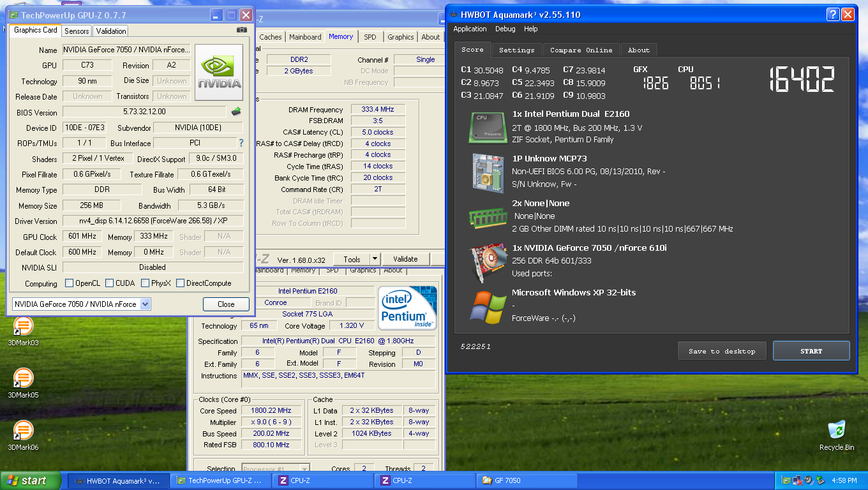The height and width of the screenshot is (490, 868).
Task: Click the Bus Interface question mark icon
Action: click(x=241, y=143)
